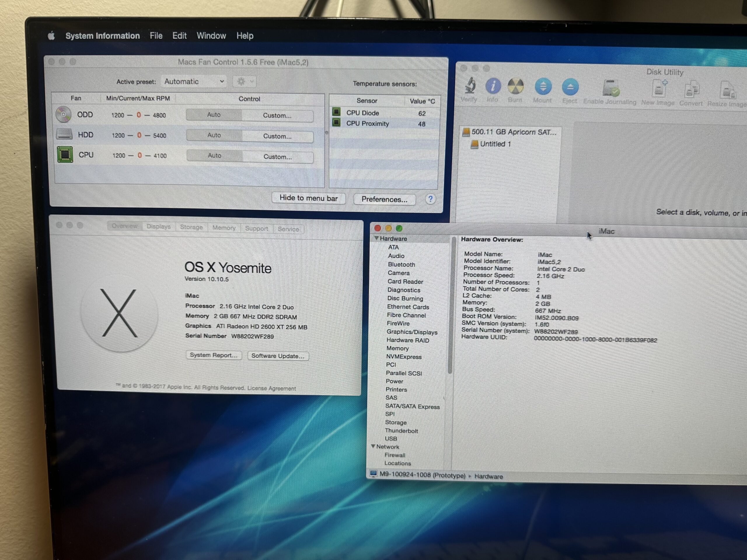Select Graphics/Displays in the hardware list
The image size is (747, 560).
[x=412, y=332]
